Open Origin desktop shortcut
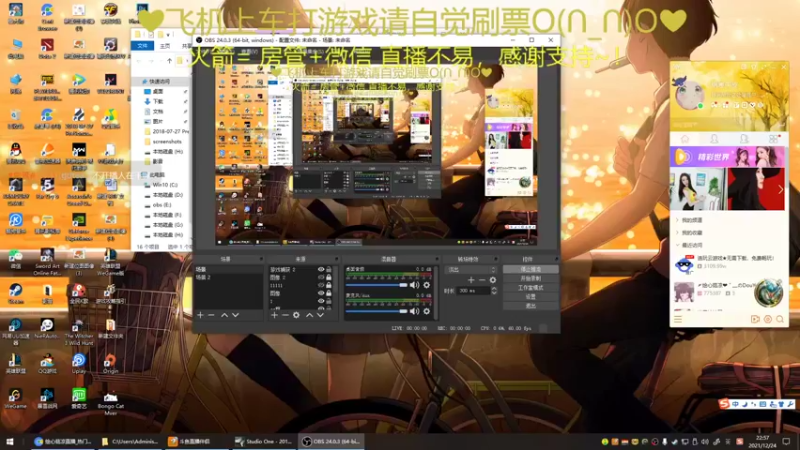 coord(110,363)
